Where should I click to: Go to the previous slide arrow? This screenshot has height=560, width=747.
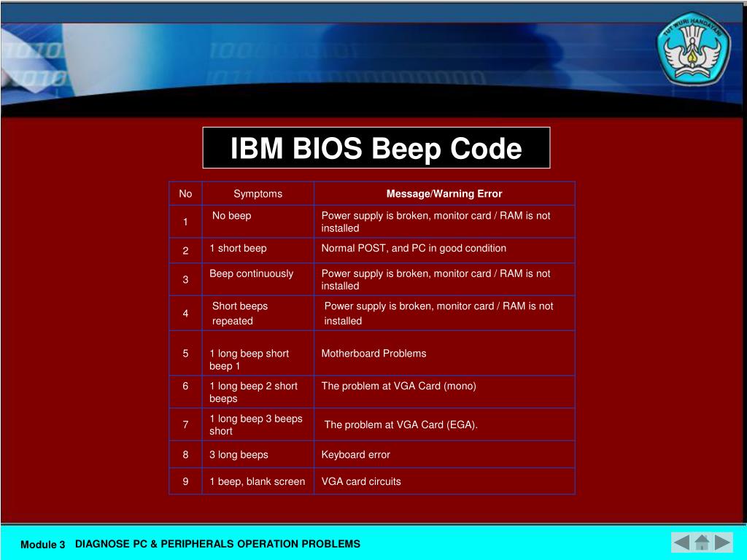pyautogui.click(x=681, y=542)
